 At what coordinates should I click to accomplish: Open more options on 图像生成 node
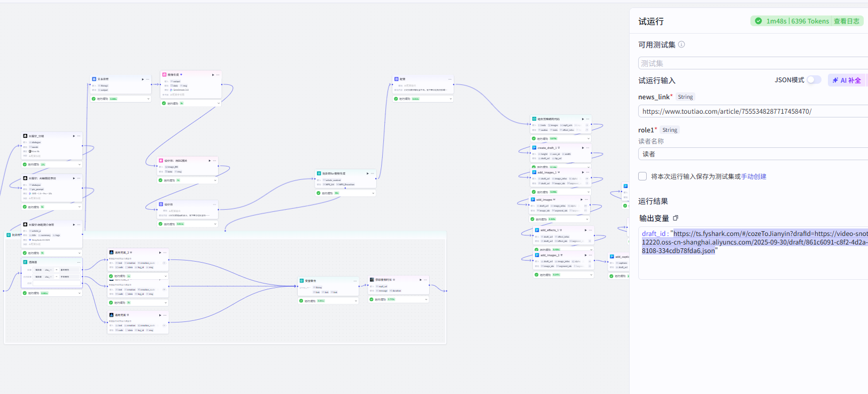218,75
